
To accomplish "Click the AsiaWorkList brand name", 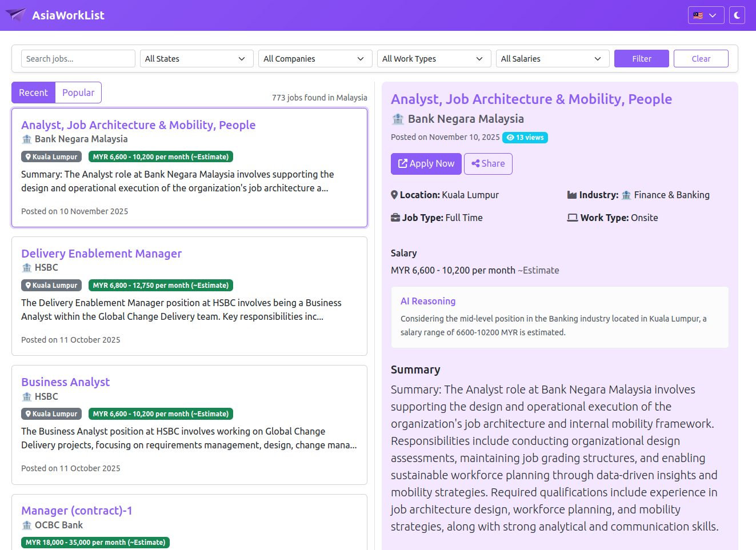I will (68, 15).
